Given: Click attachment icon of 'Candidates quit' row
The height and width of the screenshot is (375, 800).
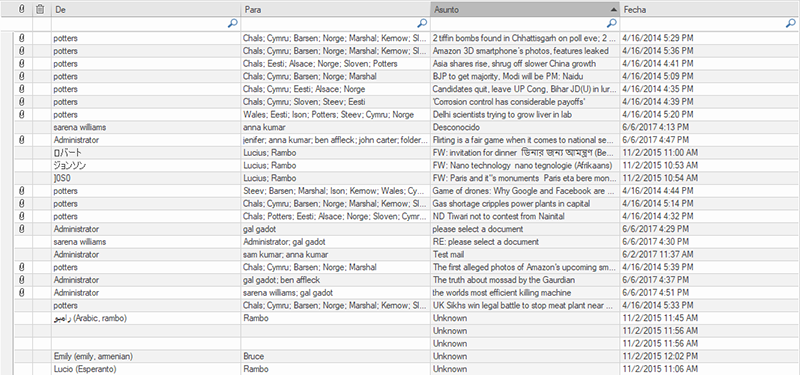Looking at the screenshot, I should (21, 89).
